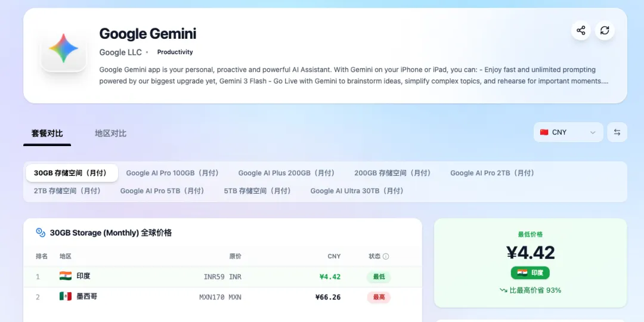This screenshot has height=322, width=644.
Task: Click the 排名 column header
Action: [x=42, y=256]
